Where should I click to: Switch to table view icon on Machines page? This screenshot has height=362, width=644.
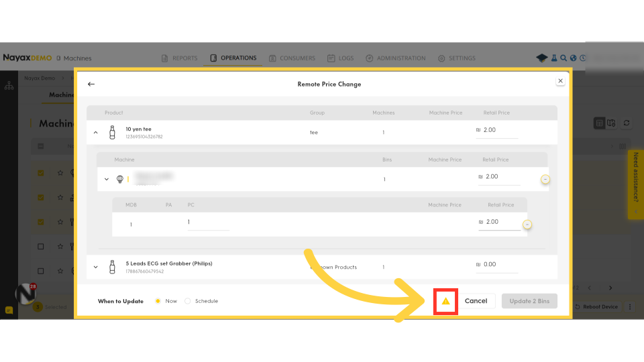tap(599, 123)
